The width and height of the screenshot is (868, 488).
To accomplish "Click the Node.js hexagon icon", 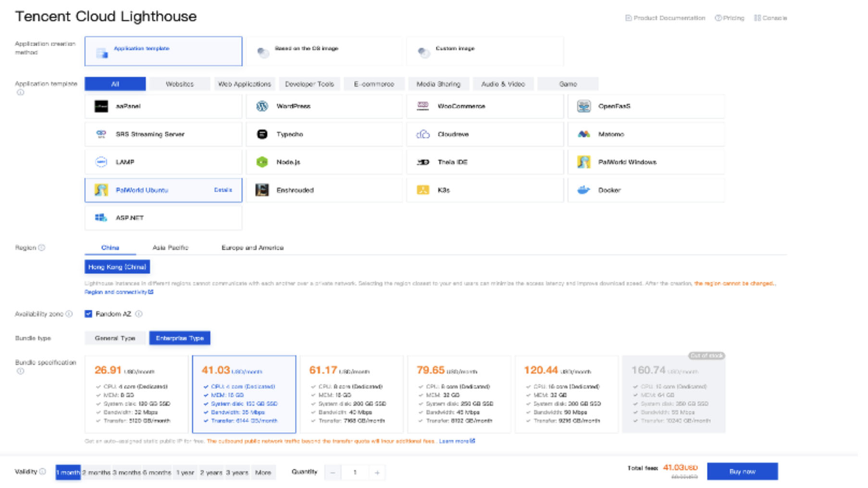I will 262,162.
